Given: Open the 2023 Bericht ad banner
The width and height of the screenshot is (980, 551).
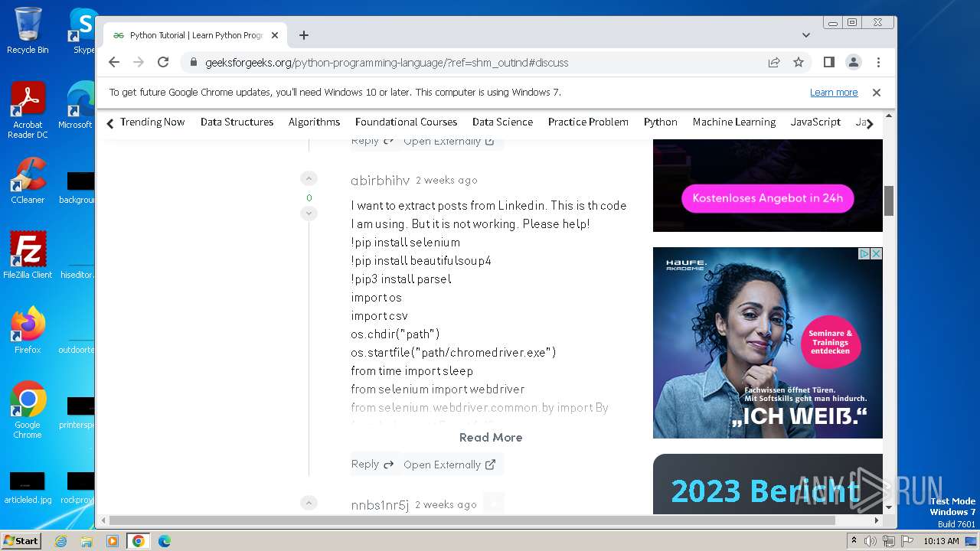Looking at the screenshot, I should pos(767,484).
